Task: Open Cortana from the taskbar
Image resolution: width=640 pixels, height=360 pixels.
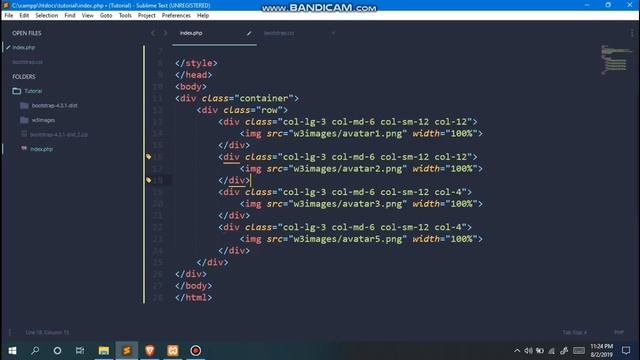Action: point(58,351)
